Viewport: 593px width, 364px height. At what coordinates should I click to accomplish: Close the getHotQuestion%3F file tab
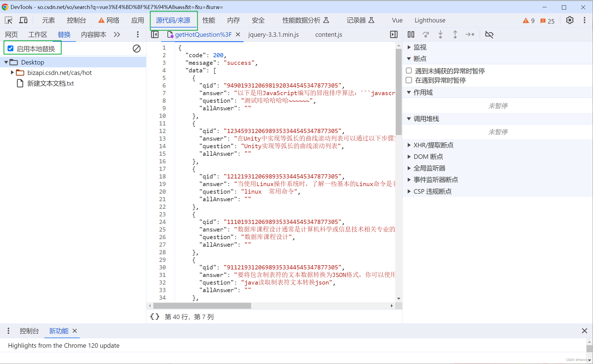click(238, 35)
